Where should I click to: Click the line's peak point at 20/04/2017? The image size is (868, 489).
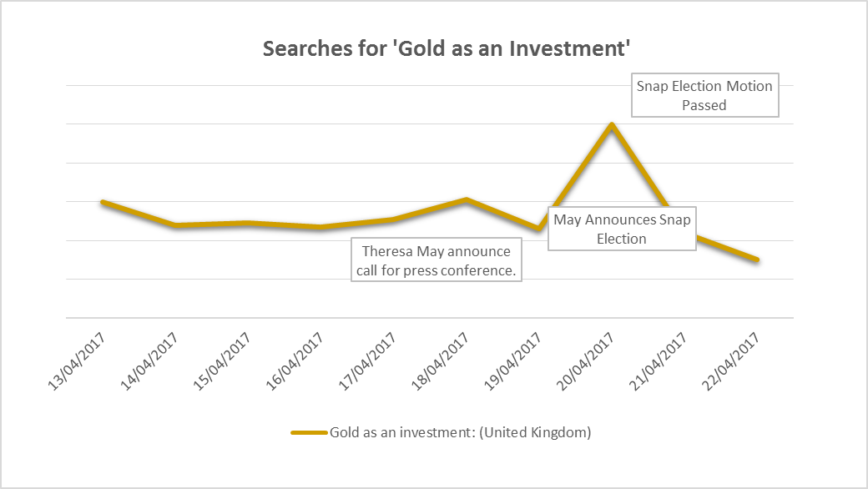point(612,125)
